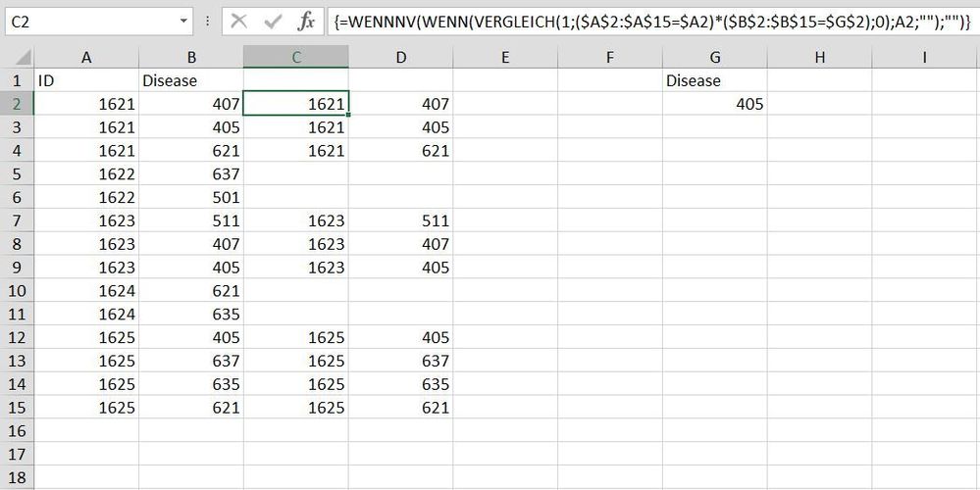This screenshot has width=980, height=490.
Task: Click the Enter checkmark formula icon
Action: pyautogui.click(x=273, y=23)
